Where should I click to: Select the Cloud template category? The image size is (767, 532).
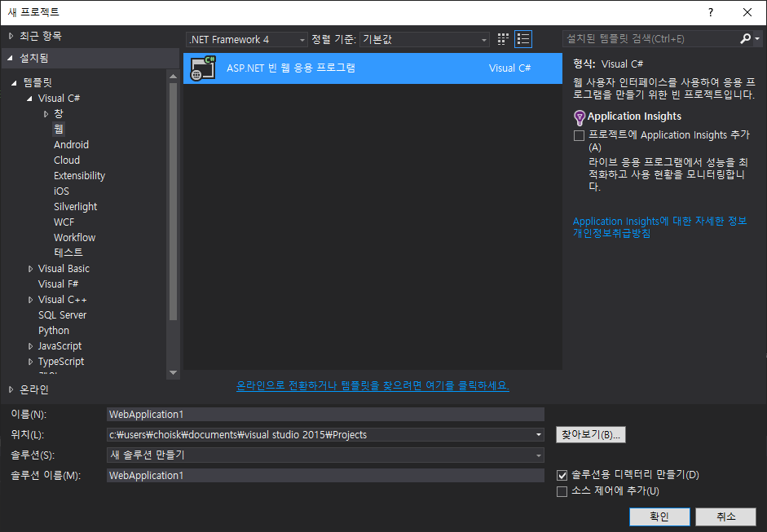[67, 160]
